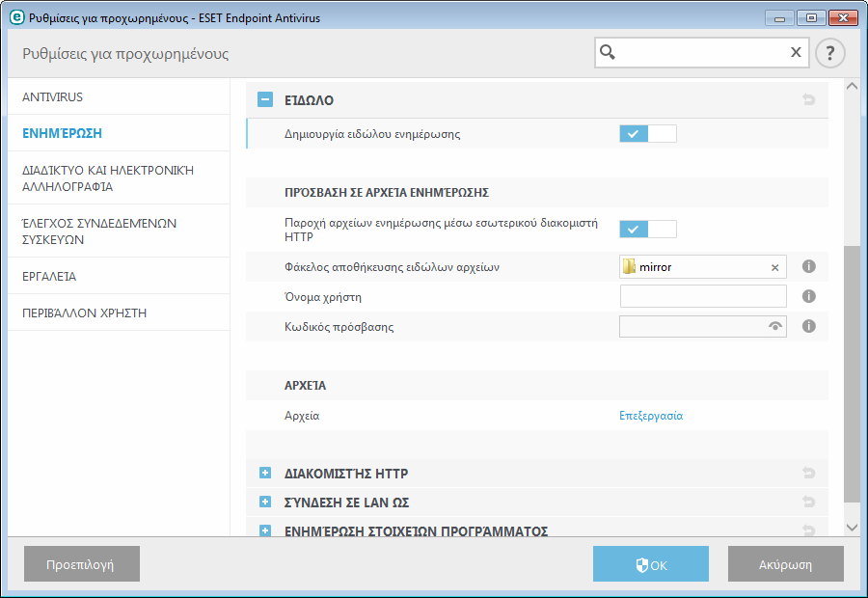Click the scrollbar down arrow
Viewport: 868px width, 598px height.
(852, 528)
